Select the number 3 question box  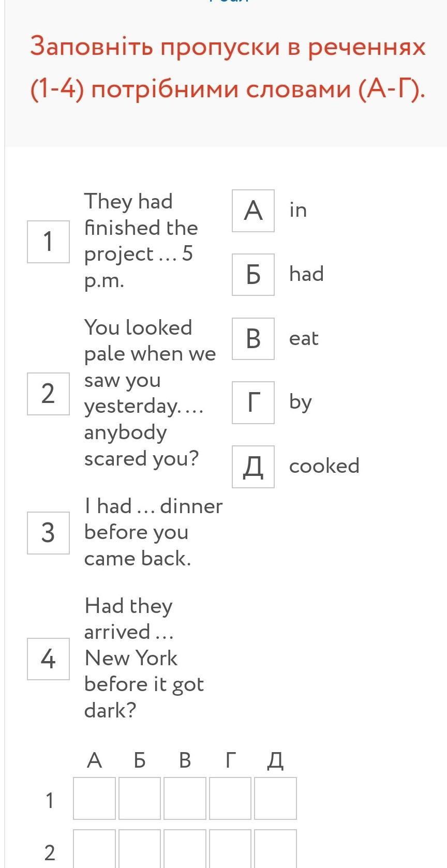48,533
